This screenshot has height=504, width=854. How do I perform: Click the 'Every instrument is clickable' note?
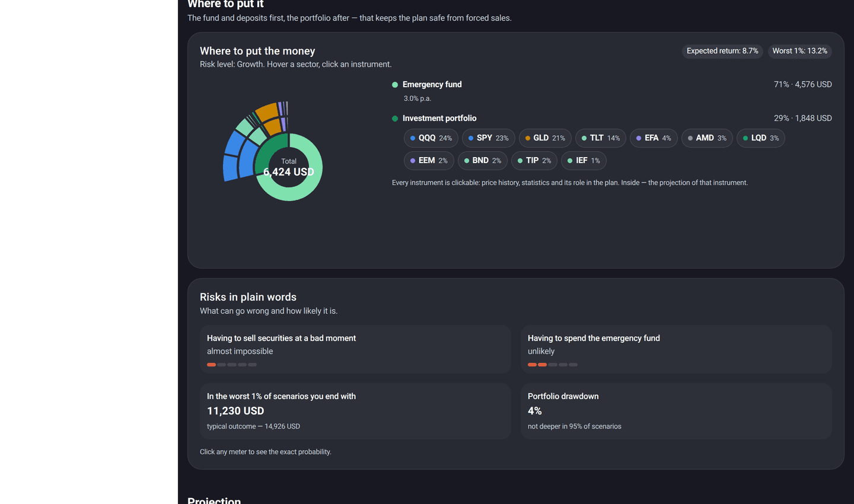pyautogui.click(x=570, y=183)
